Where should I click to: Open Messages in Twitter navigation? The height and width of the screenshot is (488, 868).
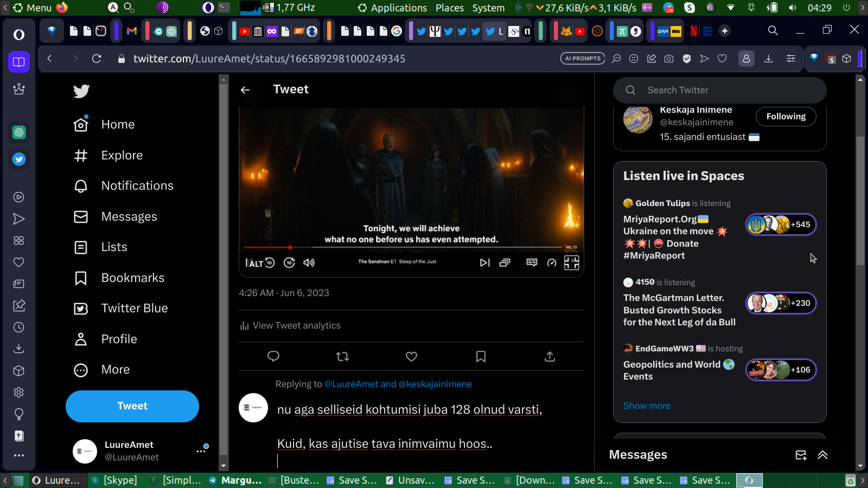116,217
